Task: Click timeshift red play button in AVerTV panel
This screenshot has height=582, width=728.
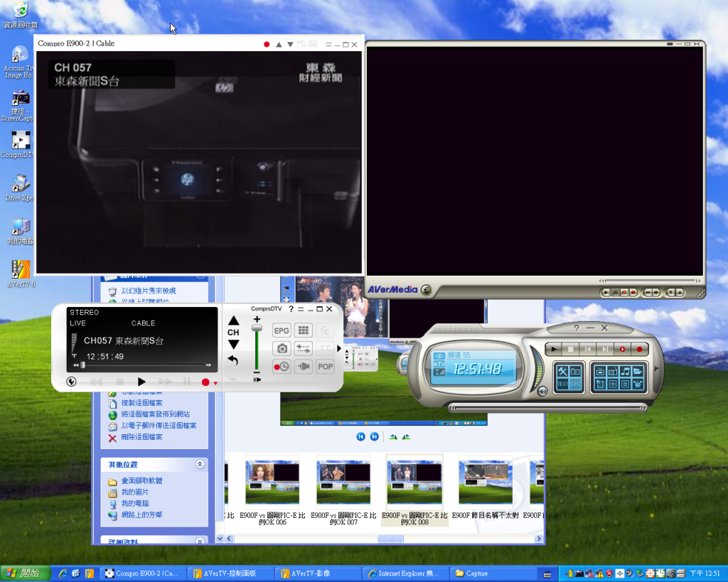Action: pos(622,349)
